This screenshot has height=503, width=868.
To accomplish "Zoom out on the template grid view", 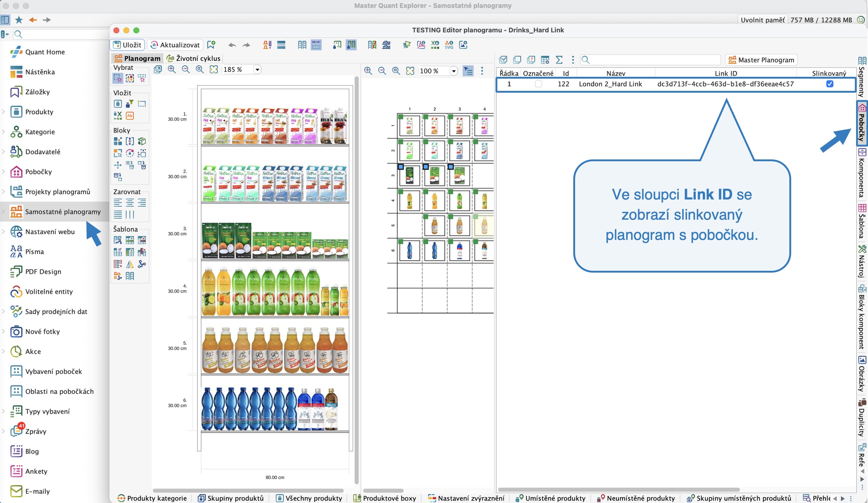I will (x=382, y=71).
